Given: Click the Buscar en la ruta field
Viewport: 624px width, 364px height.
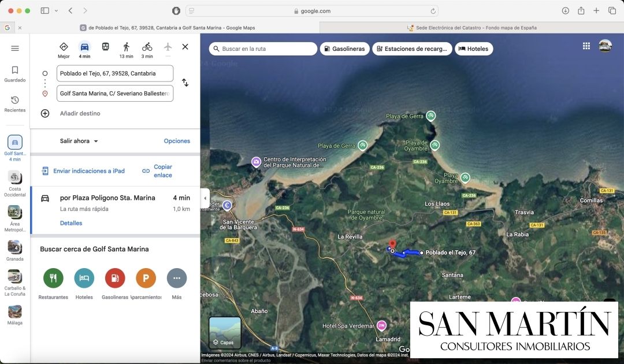Looking at the screenshot, I should 263,49.
